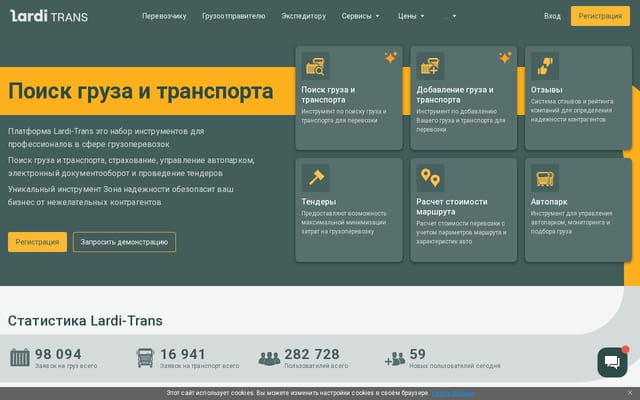Open the Отзывы card title

point(547,90)
